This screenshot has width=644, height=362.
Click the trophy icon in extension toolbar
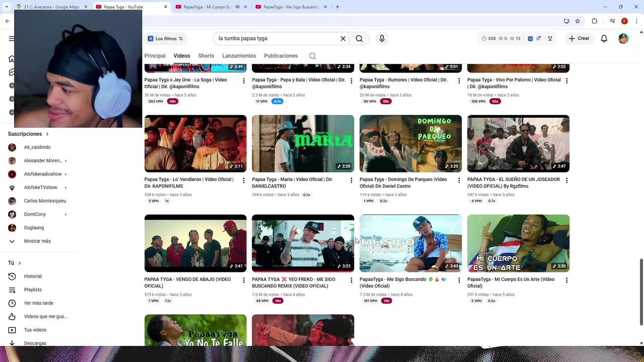(x=550, y=39)
